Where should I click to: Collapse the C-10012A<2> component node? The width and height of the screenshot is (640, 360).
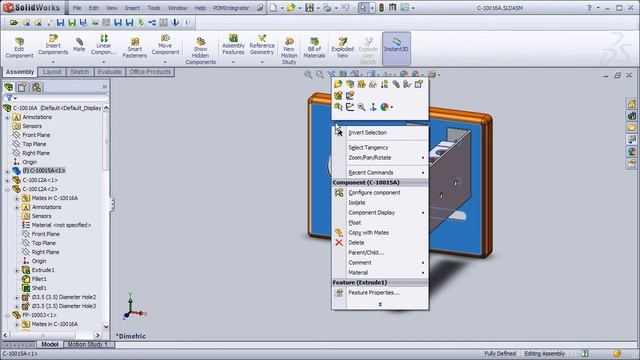7,189
